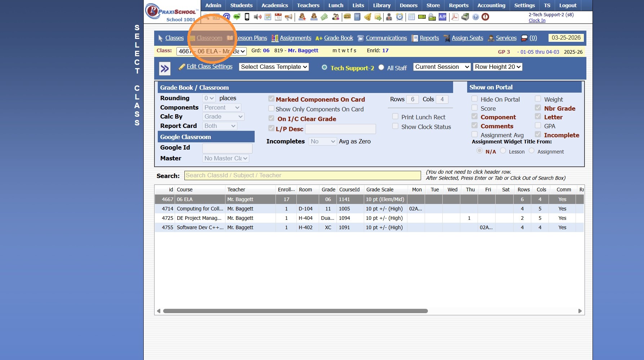
Task: Open the Current Session dropdown
Action: [442, 67]
